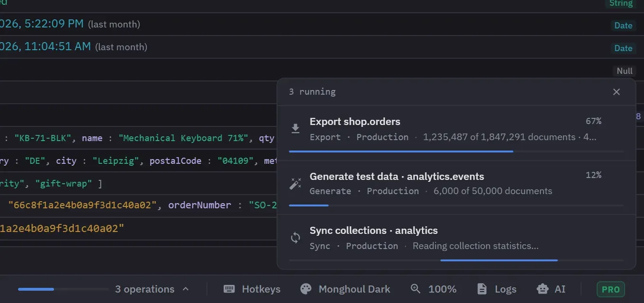Viewport: 644px width, 303px height.
Task: Click the theme palette icon
Action: coord(306,289)
